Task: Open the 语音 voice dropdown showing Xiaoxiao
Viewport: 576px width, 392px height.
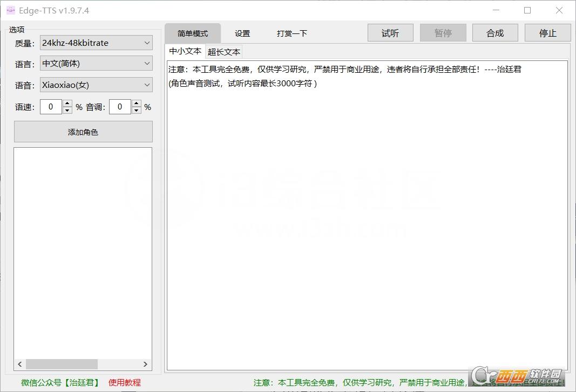Action: pyautogui.click(x=96, y=85)
